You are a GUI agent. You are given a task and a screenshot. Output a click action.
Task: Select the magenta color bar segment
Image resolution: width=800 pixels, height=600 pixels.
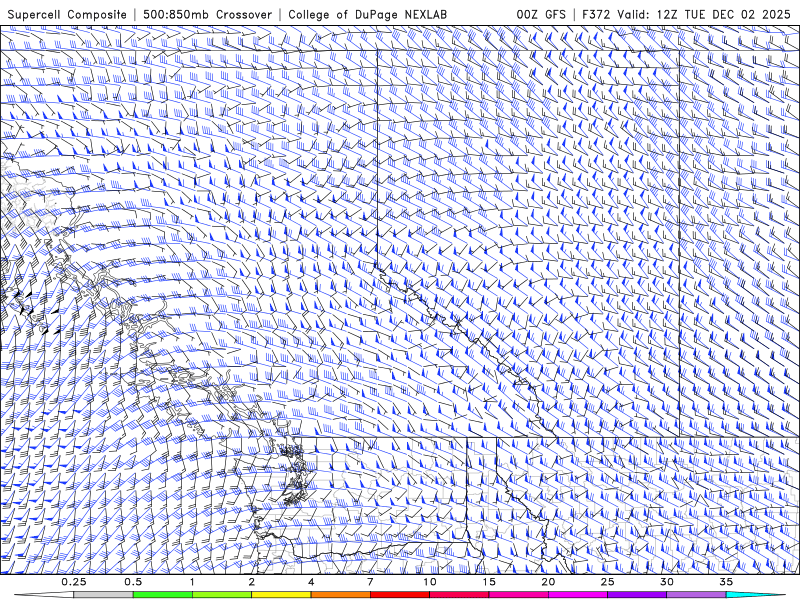(x=578, y=594)
